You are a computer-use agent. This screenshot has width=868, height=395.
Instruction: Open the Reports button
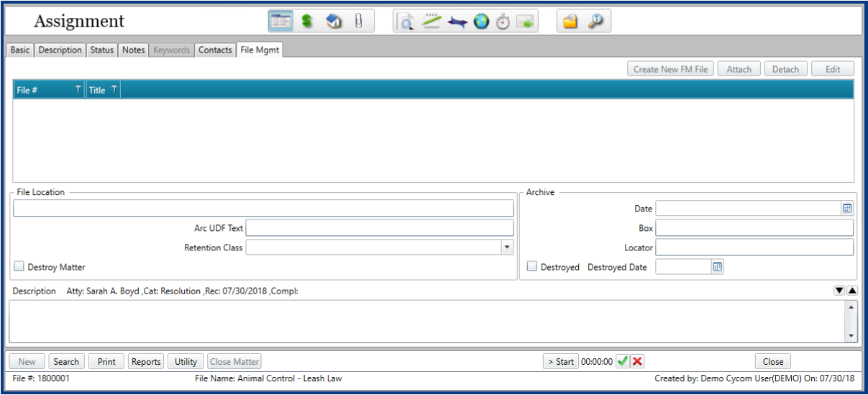146,362
